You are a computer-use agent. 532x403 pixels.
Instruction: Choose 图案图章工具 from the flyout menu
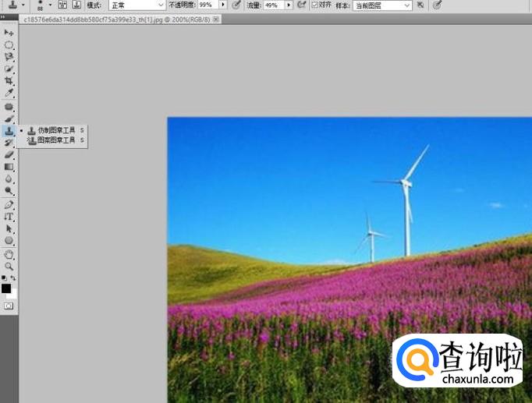coord(56,140)
